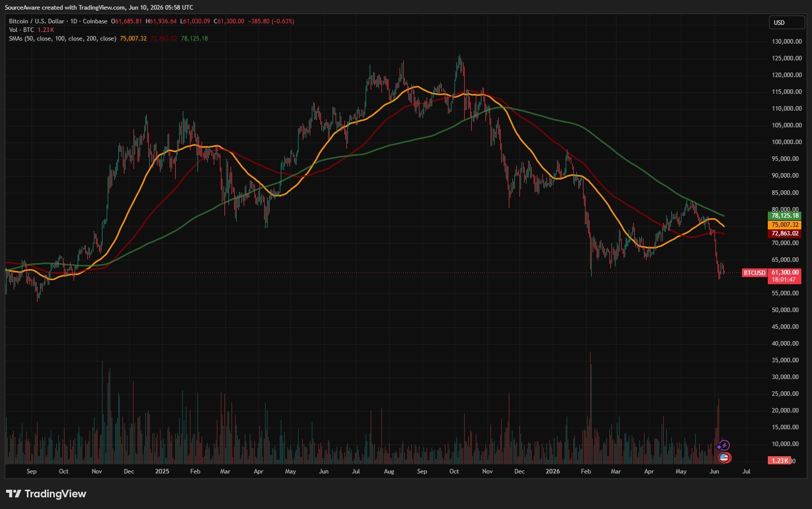Click the L61,030.09 low value in header

(195, 21)
